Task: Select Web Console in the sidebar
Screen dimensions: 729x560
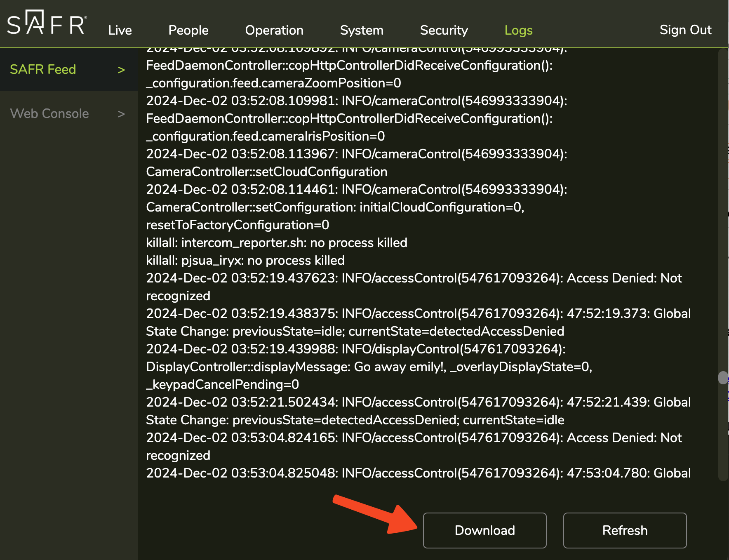Action: [49, 113]
